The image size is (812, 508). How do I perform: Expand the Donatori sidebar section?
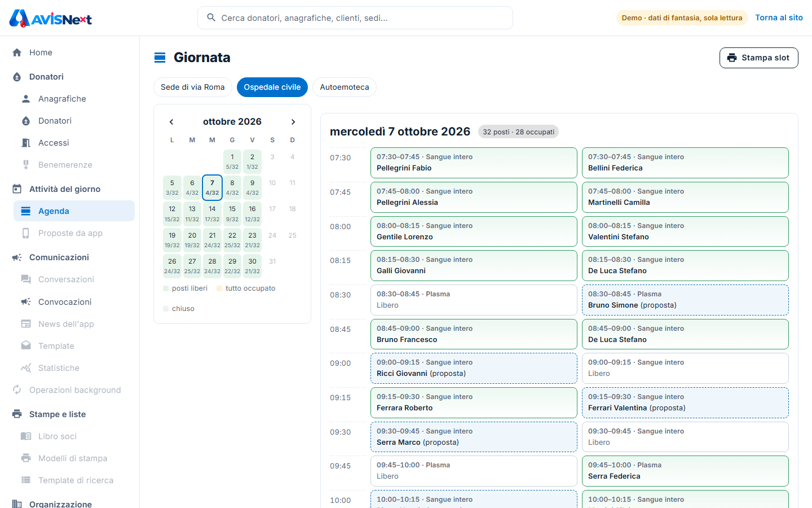(x=70, y=77)
